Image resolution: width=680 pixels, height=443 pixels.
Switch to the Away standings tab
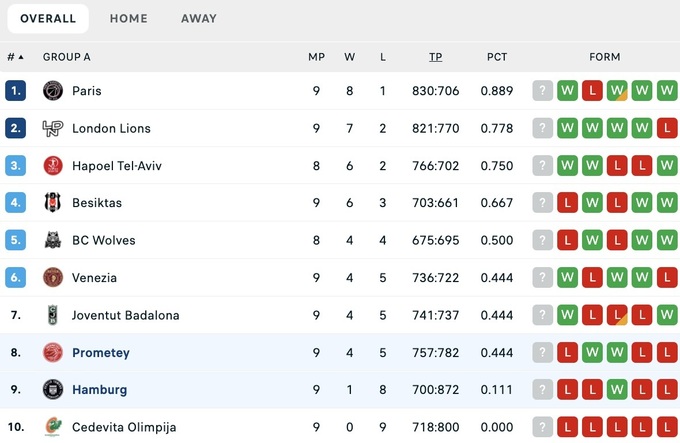(x=199, y=18)
